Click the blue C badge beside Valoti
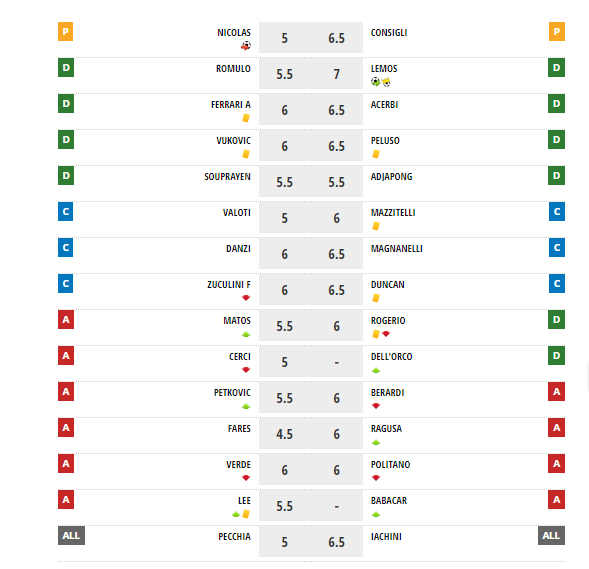Screen dimensions: 589x569 (65, 211)
